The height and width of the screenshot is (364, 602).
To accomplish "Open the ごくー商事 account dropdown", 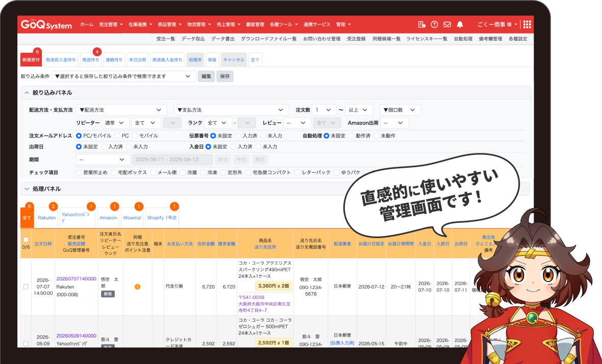I will 497,24.
